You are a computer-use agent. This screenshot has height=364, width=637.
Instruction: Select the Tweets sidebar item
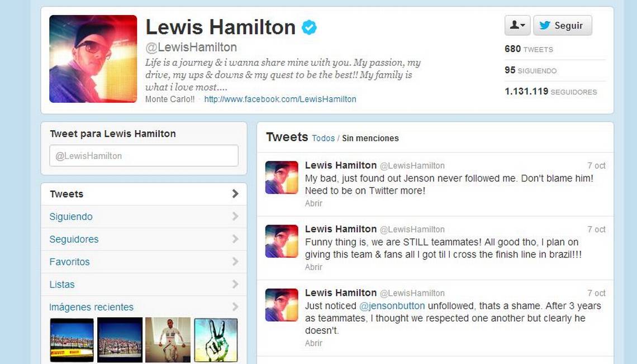(x=144, y=194)
